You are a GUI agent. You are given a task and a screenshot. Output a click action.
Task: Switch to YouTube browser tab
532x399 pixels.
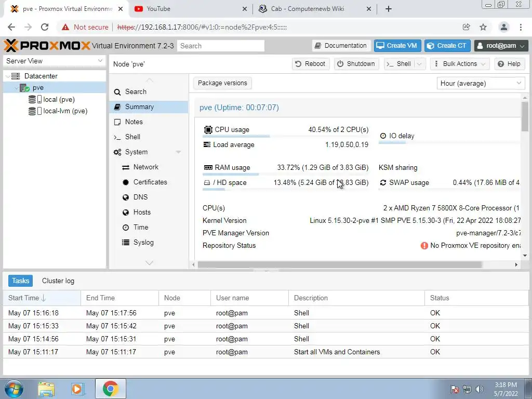point(190,9)
